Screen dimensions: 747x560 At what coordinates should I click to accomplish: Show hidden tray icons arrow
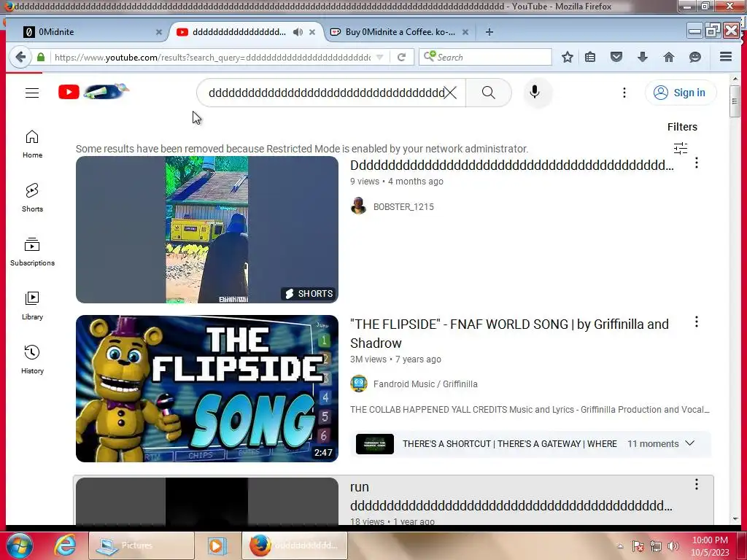coord(620,546)
